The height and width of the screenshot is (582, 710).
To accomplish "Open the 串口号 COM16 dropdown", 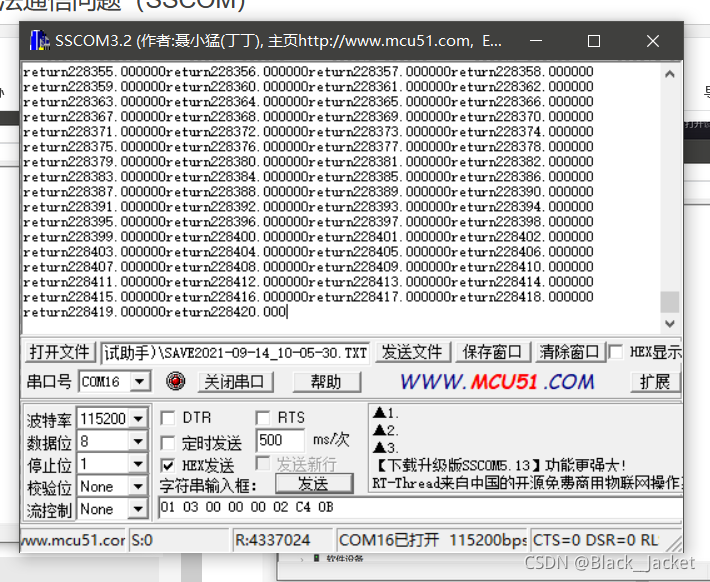I will (x=140, y=381).
